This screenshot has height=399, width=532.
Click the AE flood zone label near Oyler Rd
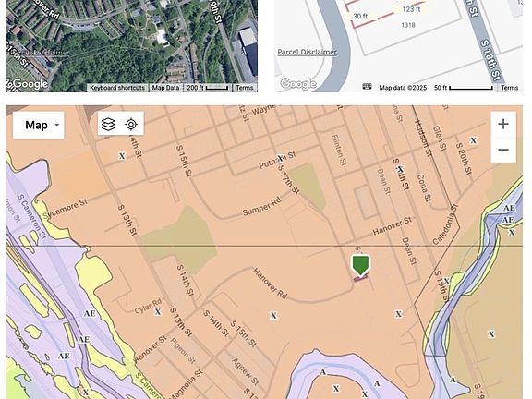(x=90, y=313)
